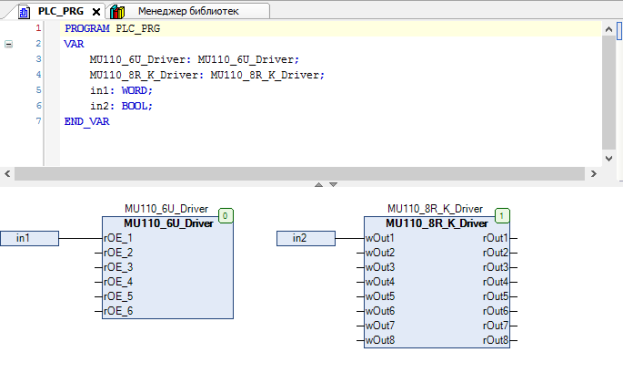The image size is (623, 374).
Task: Select the MU110_8R_K_Driver block title
Action: [437, 223]
